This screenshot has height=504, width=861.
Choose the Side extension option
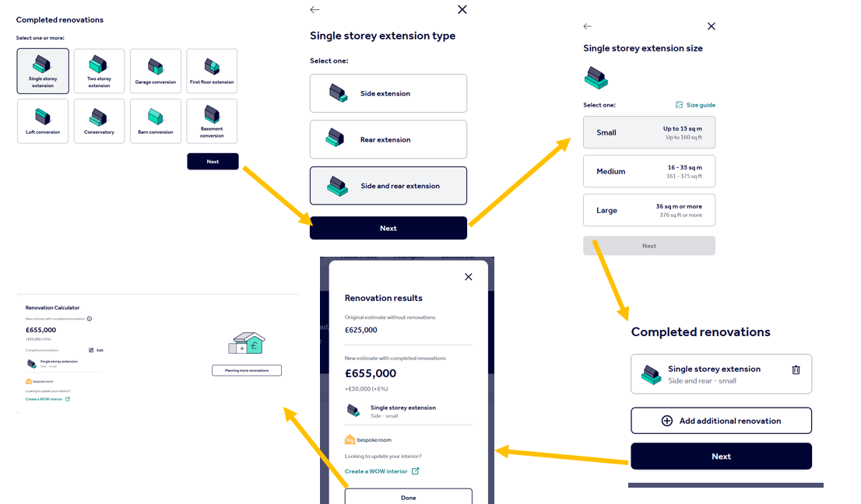(388, 93)
